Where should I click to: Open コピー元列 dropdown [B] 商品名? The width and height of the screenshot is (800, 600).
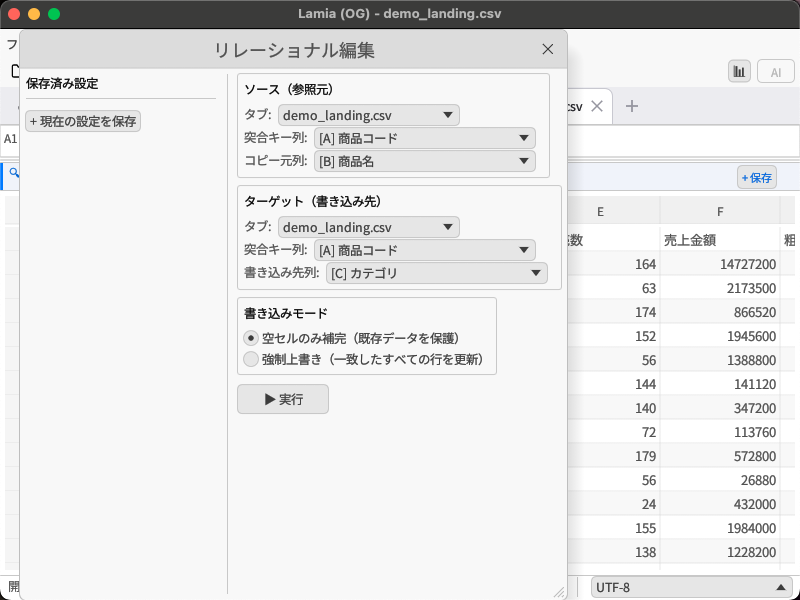click(x=424, y=161)
